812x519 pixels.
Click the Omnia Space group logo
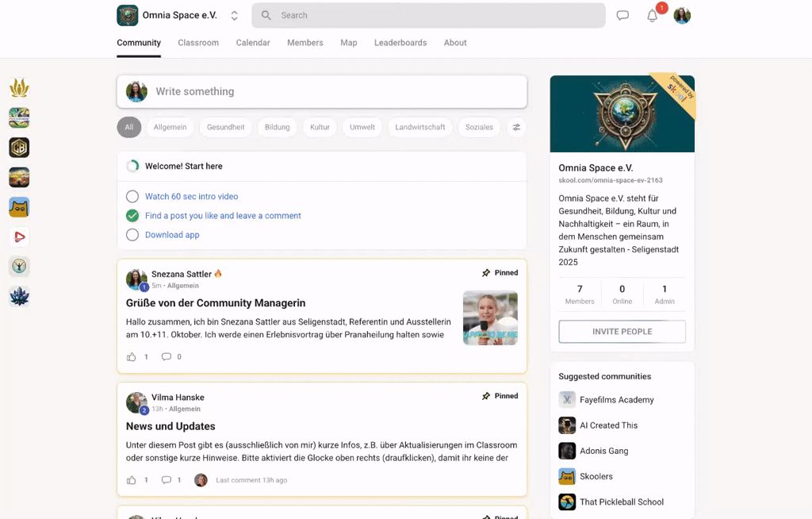pos(128,16)
